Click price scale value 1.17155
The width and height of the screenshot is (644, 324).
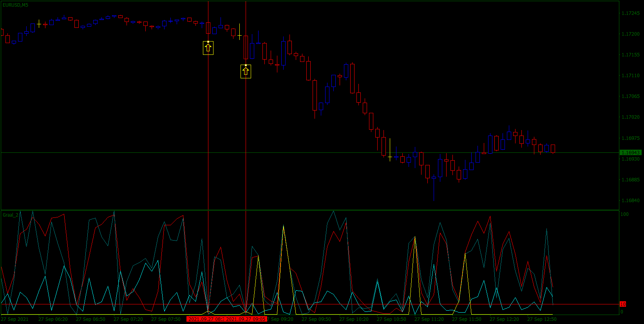tap(630, 55)
